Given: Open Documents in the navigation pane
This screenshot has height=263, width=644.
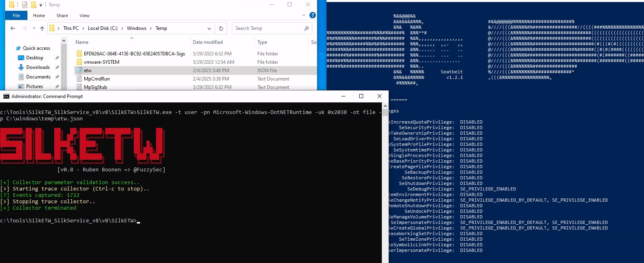Looking at the screenshot, I should pyautogui.click(x=38, y=77).
